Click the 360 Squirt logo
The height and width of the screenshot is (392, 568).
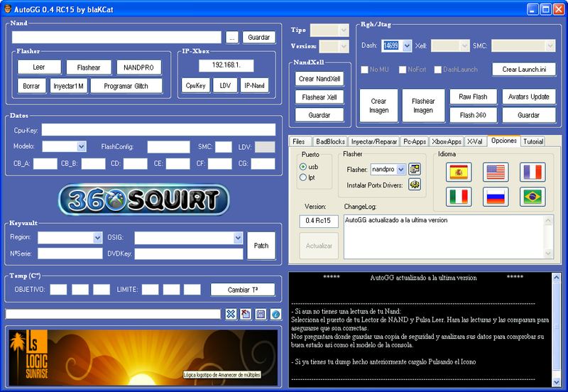tap(144, 200)
